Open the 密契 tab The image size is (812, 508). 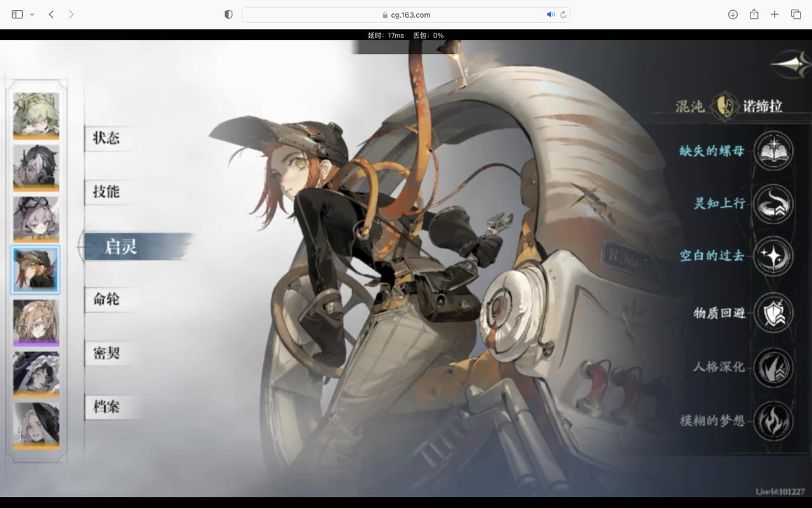coord(107,353)
